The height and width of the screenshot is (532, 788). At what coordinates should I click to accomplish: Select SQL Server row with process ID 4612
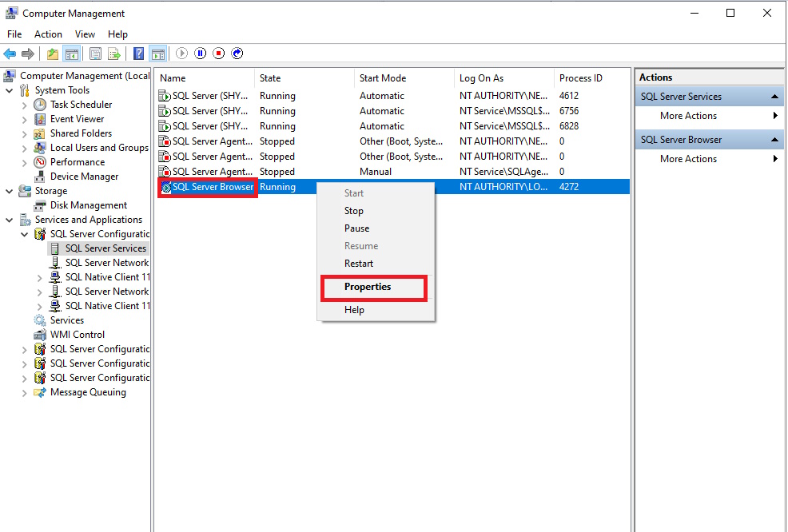click(x=392, y=95)
